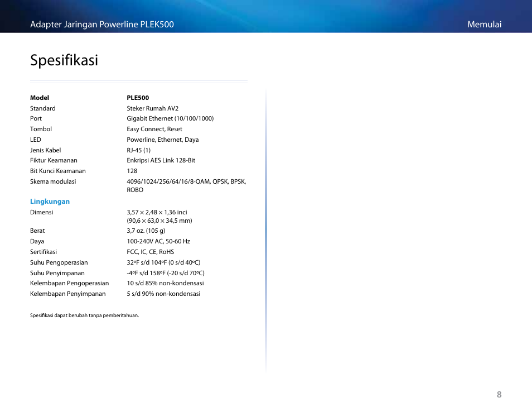Screen dimensions: 532x412
Task: Click the footnote 'Spesifikasi dapat berubah tanpa pemberitahuan.'
Action: [x=84, y=315]
